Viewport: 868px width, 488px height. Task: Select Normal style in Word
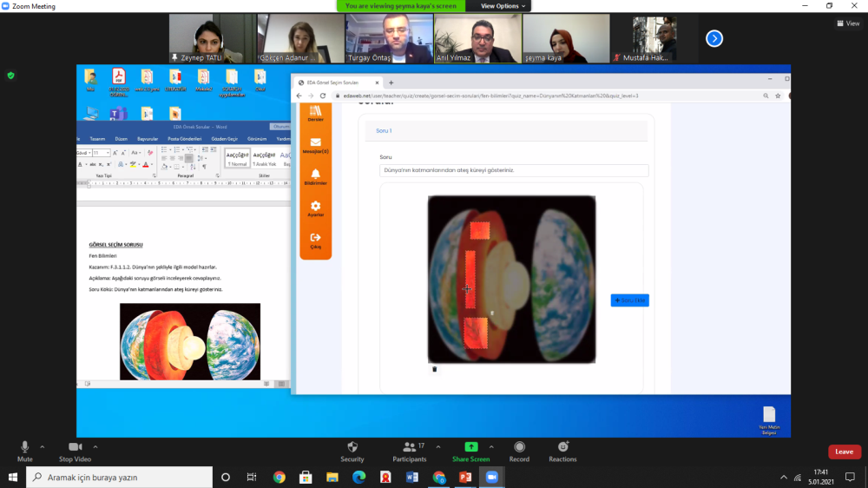(x=237, y=158)
